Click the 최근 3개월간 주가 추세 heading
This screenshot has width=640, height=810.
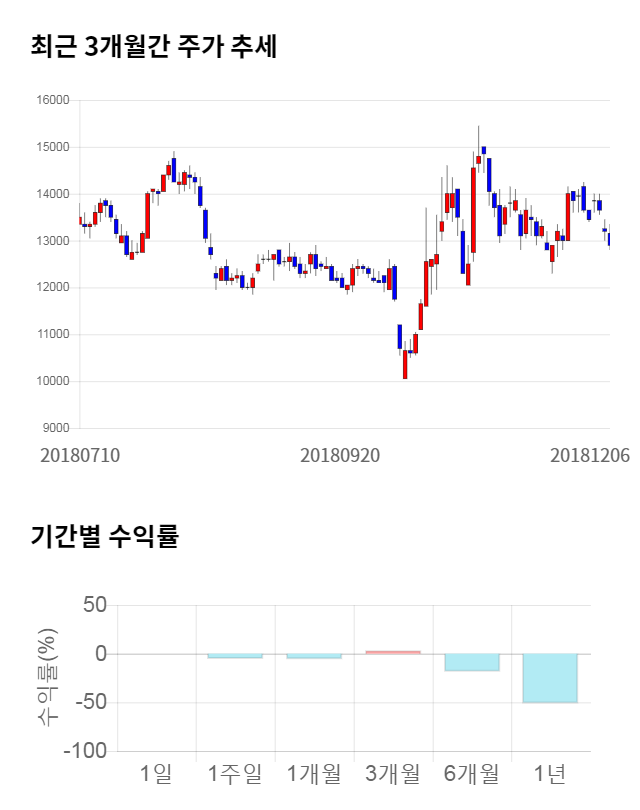tap(153, 47)
